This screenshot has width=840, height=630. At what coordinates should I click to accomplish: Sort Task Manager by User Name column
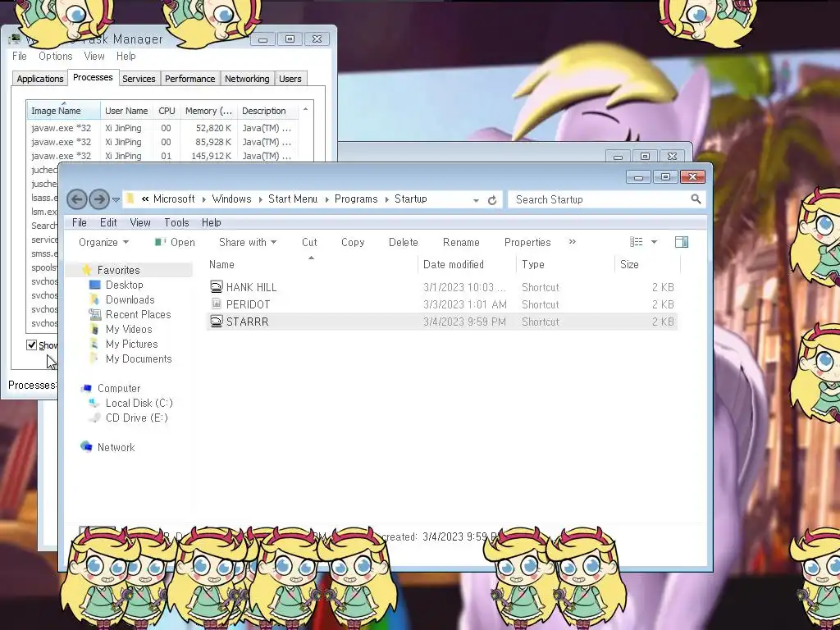(x=126, y=111)
